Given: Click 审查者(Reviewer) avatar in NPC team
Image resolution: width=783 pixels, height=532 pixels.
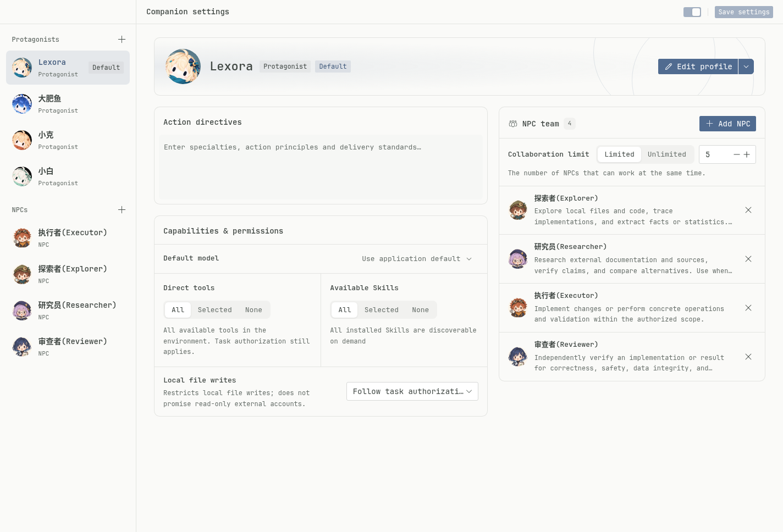Looking at the screenshot, I should point(518,357).
